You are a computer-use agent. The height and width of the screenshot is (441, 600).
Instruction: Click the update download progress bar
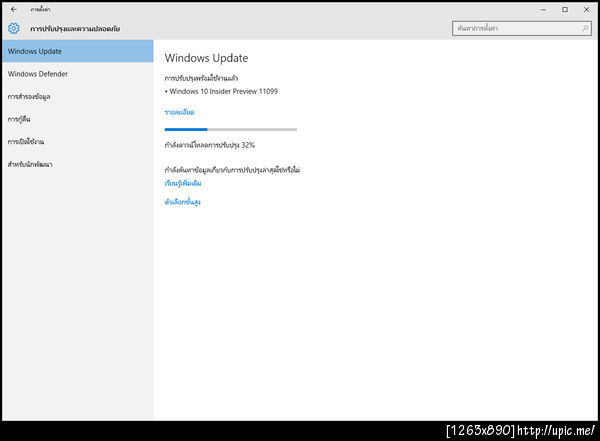231,129
